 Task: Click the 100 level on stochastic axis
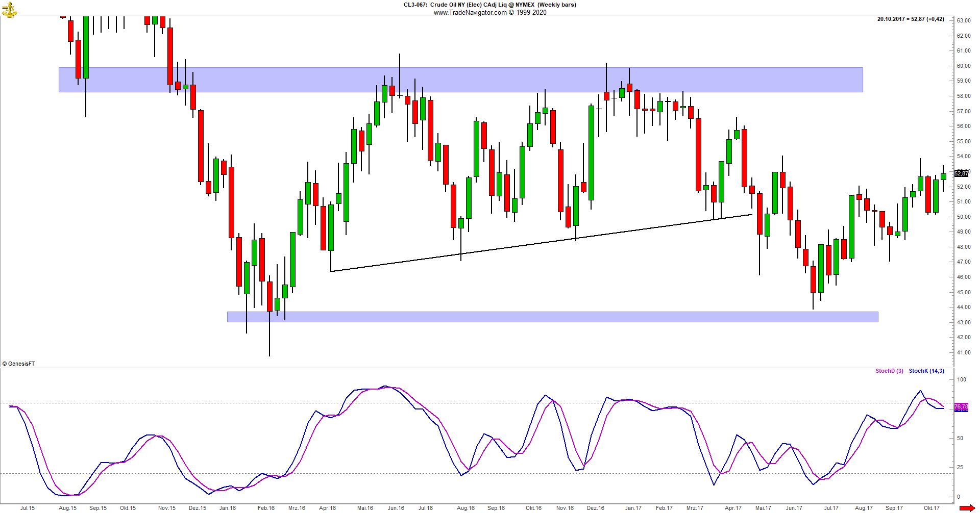tap(962, 379)
